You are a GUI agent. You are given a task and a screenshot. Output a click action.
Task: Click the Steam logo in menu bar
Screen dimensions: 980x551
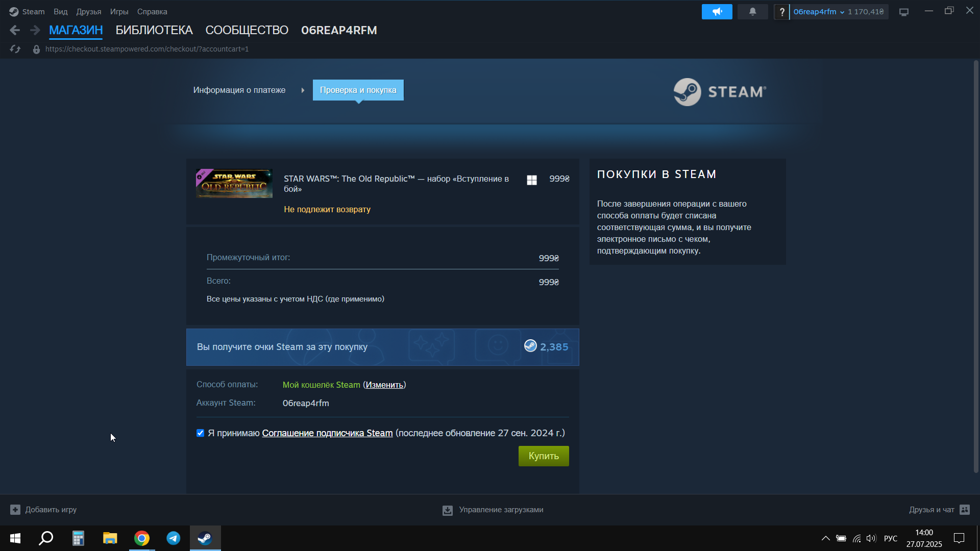(14, 12)
